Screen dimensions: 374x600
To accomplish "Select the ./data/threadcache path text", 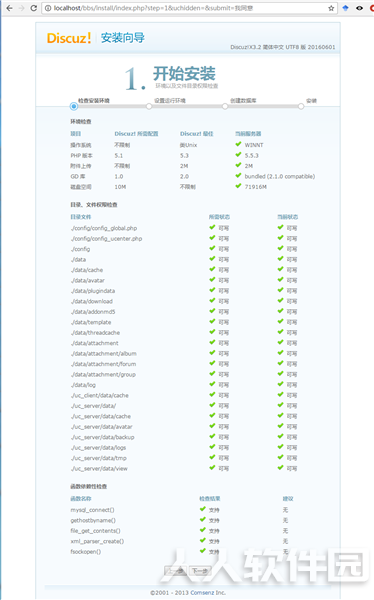I will click(x=95, y=333).
